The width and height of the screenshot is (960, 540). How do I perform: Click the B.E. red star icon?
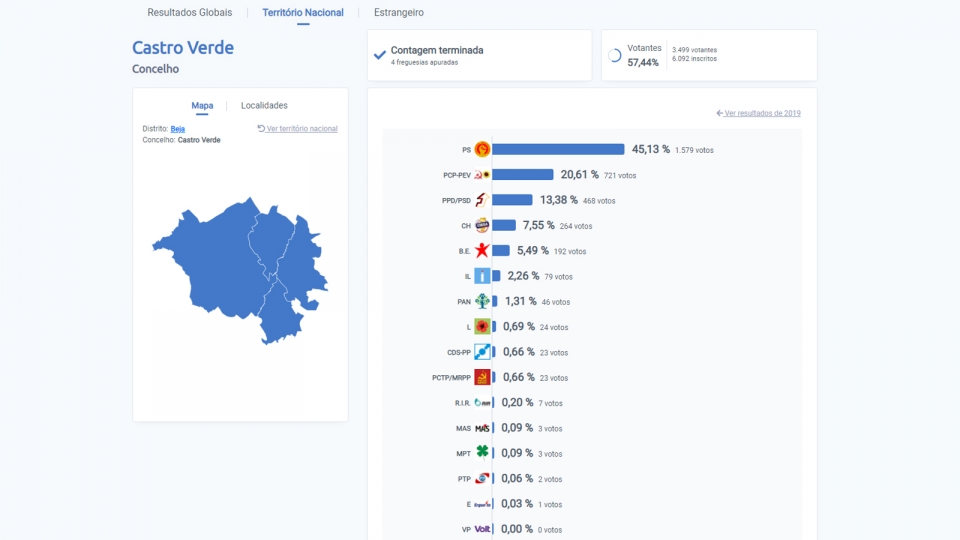482,250
